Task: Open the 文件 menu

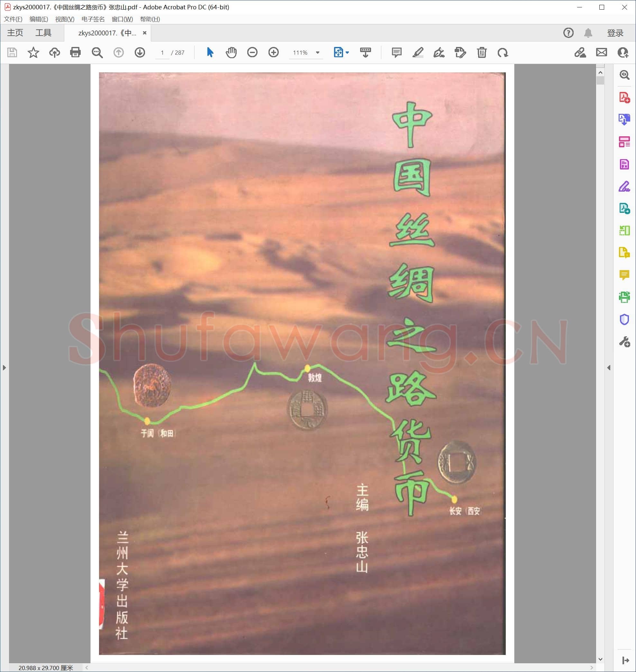Action: pyautogui.click(x=13, y=19)
